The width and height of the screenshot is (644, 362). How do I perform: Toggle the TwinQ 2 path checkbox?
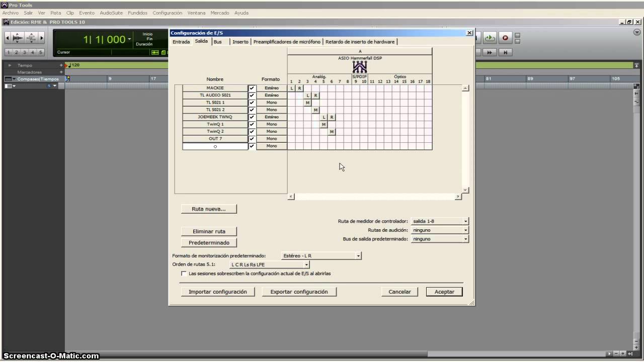252,131
